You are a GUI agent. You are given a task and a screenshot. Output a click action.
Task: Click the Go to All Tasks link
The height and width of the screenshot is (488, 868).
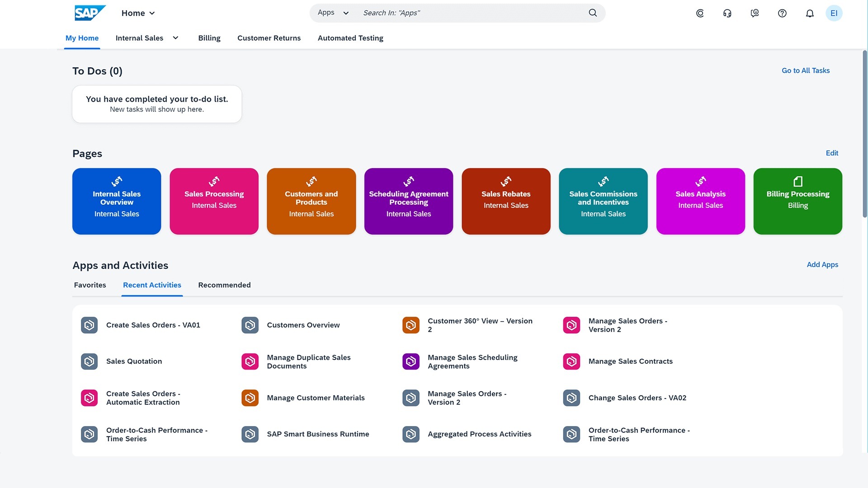pos(806,70)
